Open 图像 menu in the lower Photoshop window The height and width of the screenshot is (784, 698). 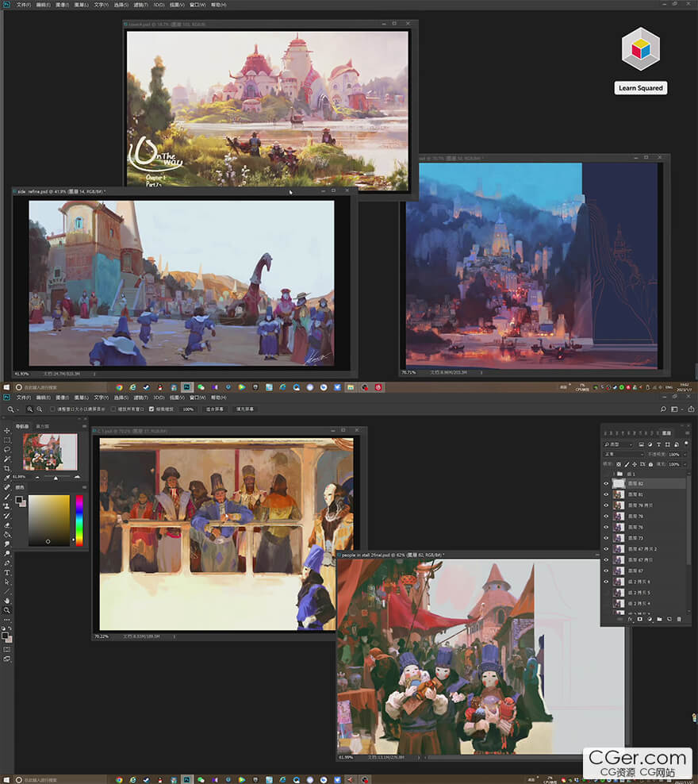[62, 398]
